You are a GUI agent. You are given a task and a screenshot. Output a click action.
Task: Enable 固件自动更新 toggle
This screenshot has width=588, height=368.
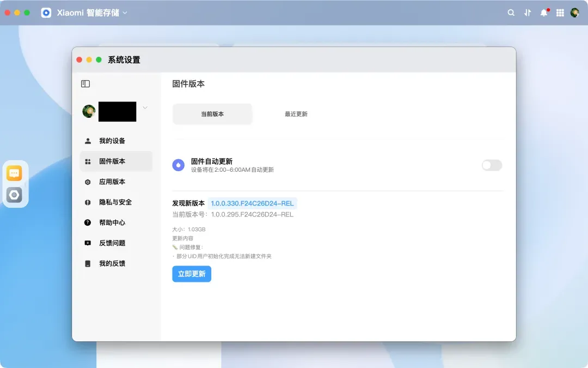(x=492, y=165)
